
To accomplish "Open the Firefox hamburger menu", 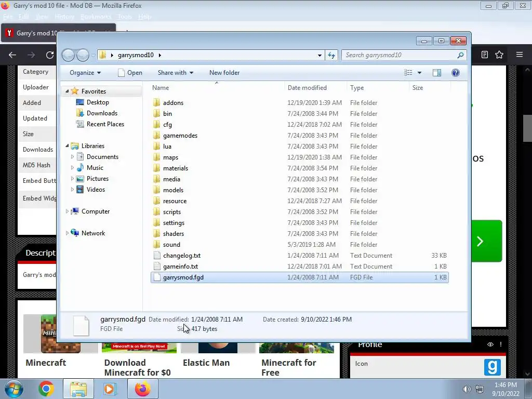I will coord(520,55).
